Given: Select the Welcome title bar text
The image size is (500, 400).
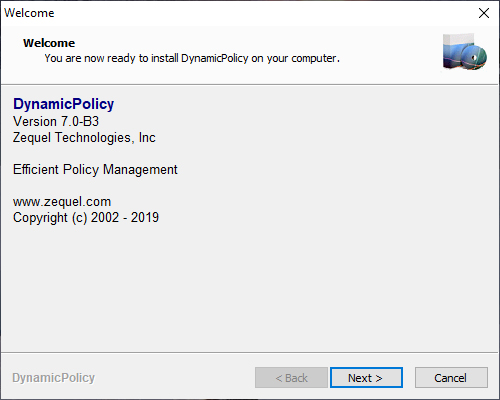Looking at the screenshot, I should point(29,13).
